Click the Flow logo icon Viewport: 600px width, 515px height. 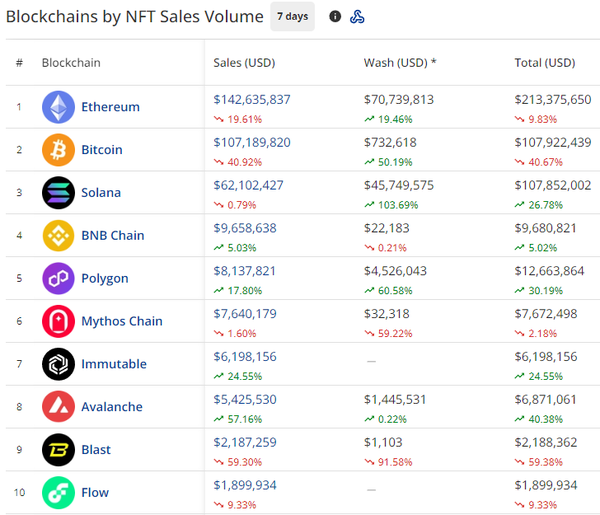[x=58, y=492]
